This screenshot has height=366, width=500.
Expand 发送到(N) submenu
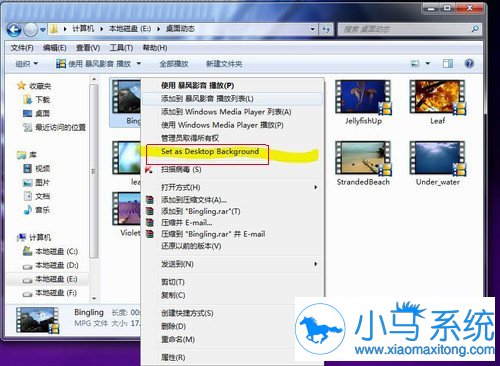click(x=233, y=264)
